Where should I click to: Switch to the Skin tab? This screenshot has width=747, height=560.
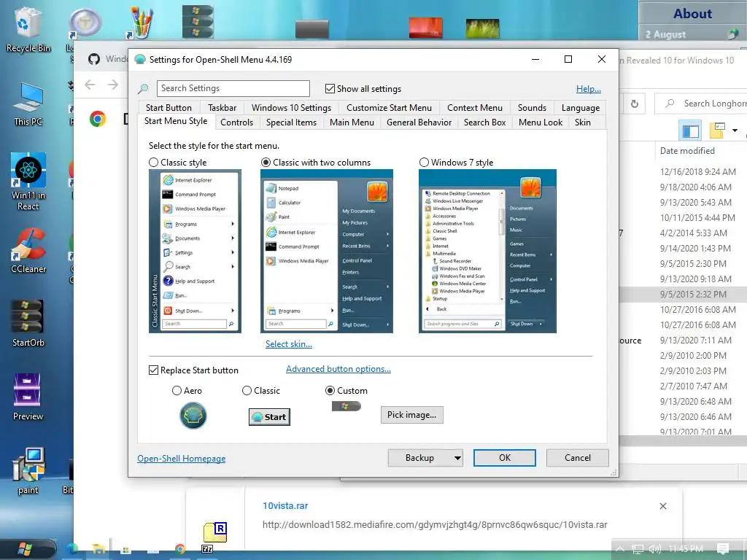click(x=582, y=122)
